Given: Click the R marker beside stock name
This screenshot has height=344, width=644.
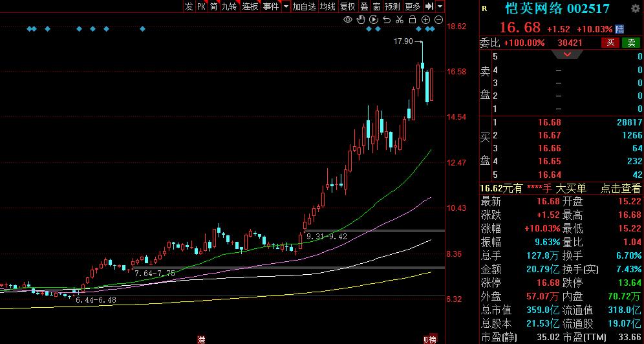Looking at the screenshot, I should [x=485, y=8].
